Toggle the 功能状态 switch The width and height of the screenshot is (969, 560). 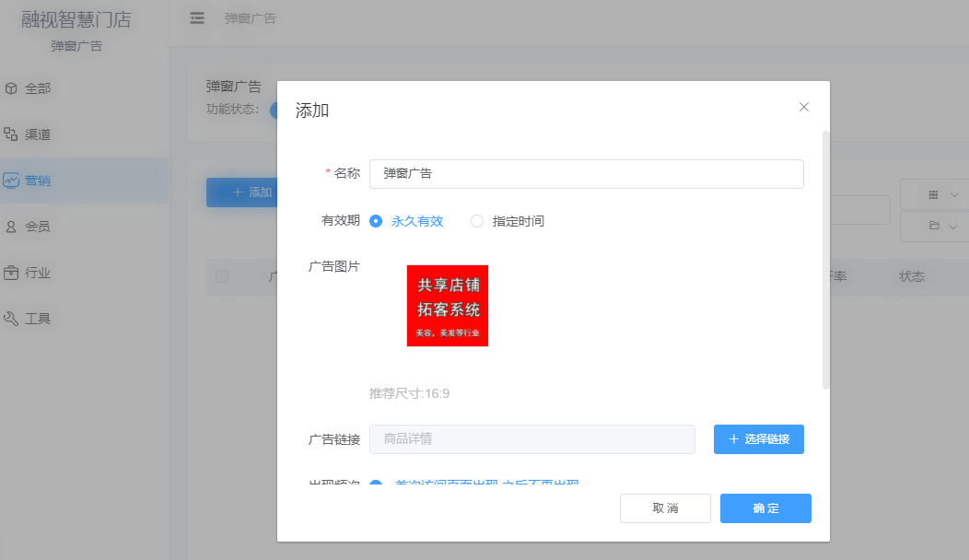click(x=274, y=110)
